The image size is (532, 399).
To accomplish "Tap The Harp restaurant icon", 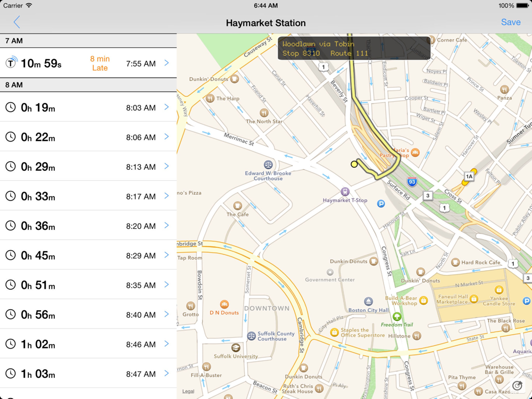I will (210, 98).
